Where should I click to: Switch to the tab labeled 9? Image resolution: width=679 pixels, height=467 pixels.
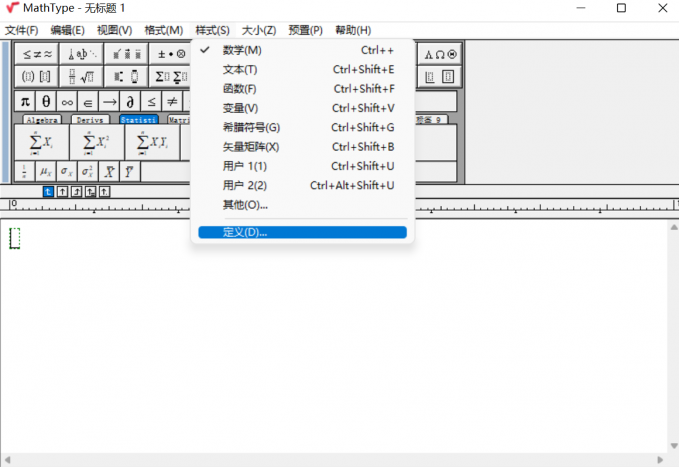click(x=431, y=120)
